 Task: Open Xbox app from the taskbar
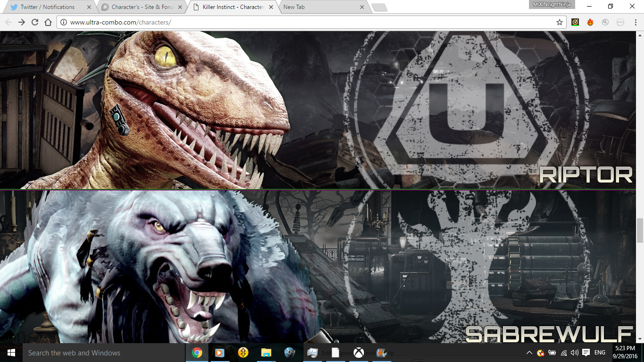359,353
